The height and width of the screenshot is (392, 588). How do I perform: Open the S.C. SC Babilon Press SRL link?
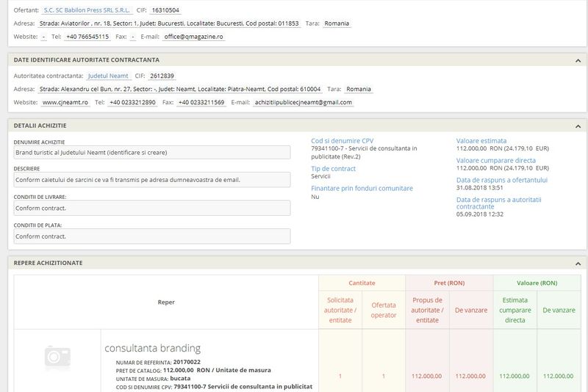pyautogui.click(x=86, y=11)
